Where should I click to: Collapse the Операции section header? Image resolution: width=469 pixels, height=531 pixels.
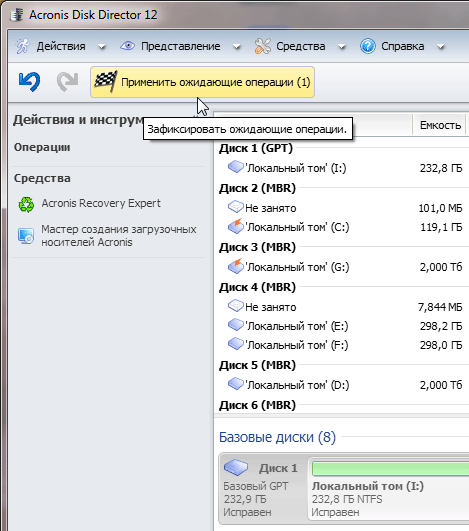(42, 147)
